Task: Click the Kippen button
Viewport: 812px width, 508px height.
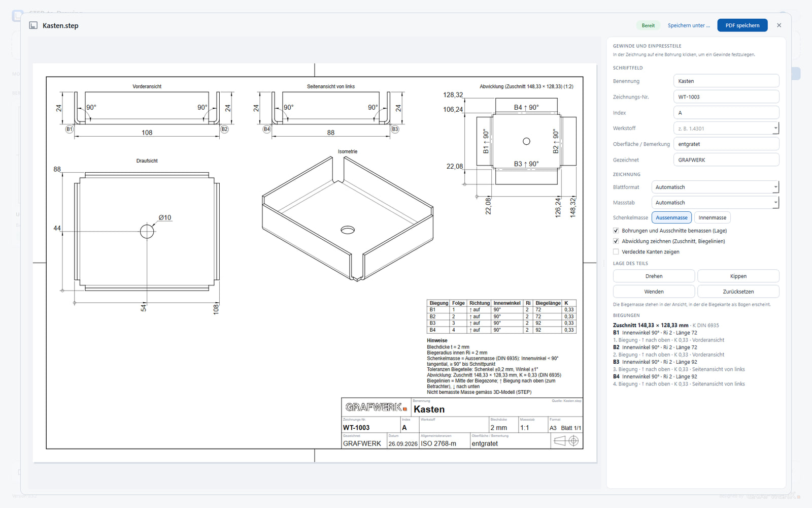Action: [738, 276]
